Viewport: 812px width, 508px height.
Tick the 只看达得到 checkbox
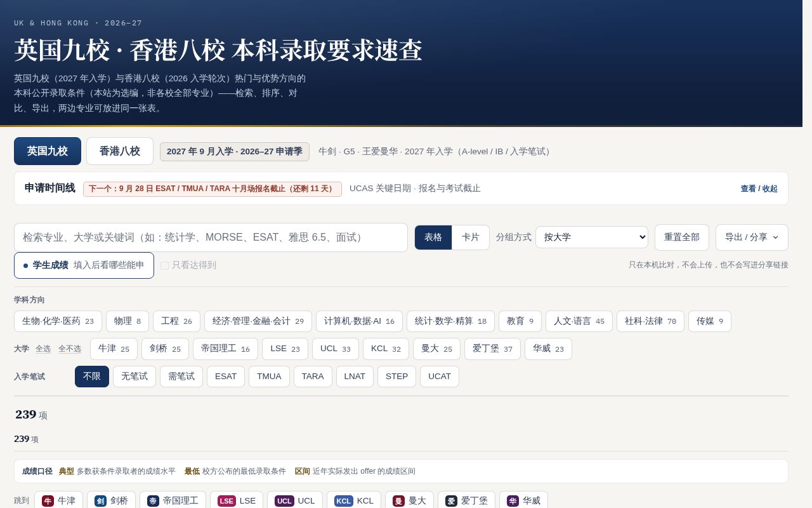165,265
